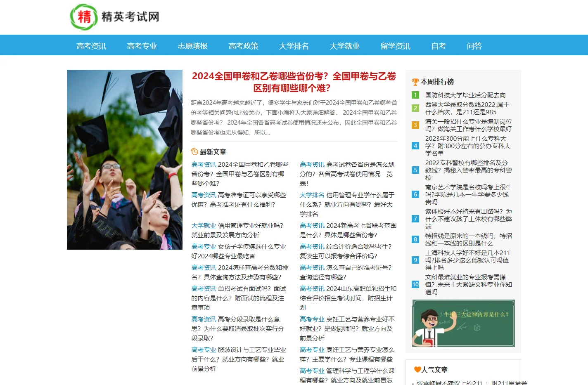This screenshot has width=588, height=385.
Task: Click the clock icon beside 最新文章
Action: click(x=194, y=151)
